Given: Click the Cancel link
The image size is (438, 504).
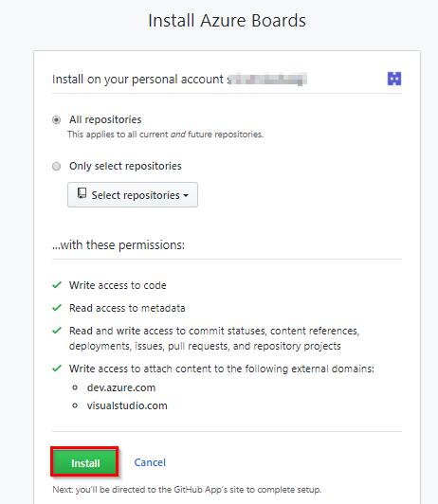Looking at the screenshot, I should pyautogui.click(x=150, y=462).
